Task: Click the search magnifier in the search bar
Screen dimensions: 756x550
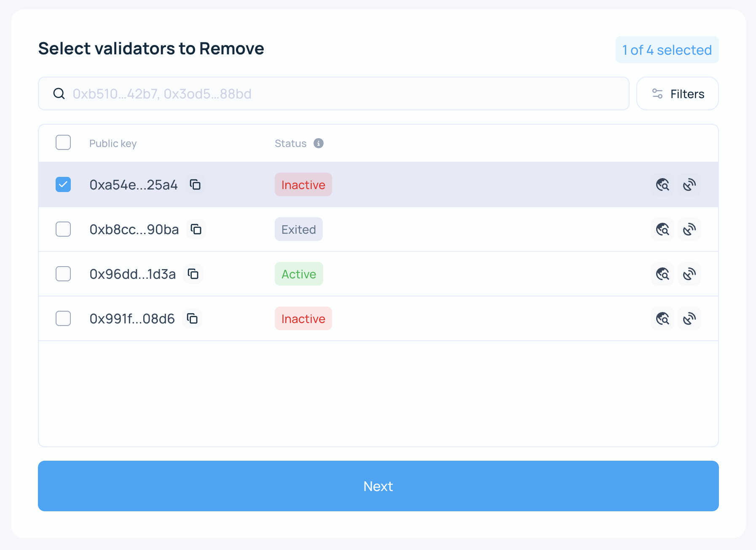Action: point(59,93)
